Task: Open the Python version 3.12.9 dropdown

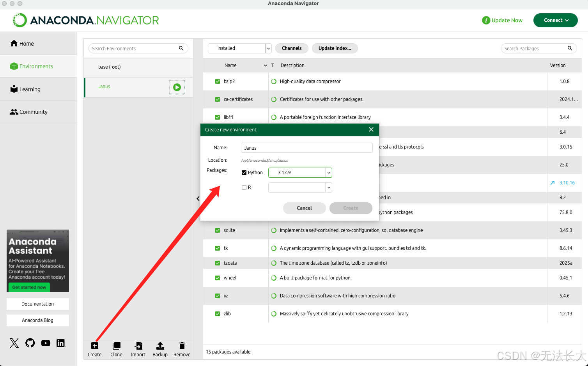Action: (x=329, y=173)
